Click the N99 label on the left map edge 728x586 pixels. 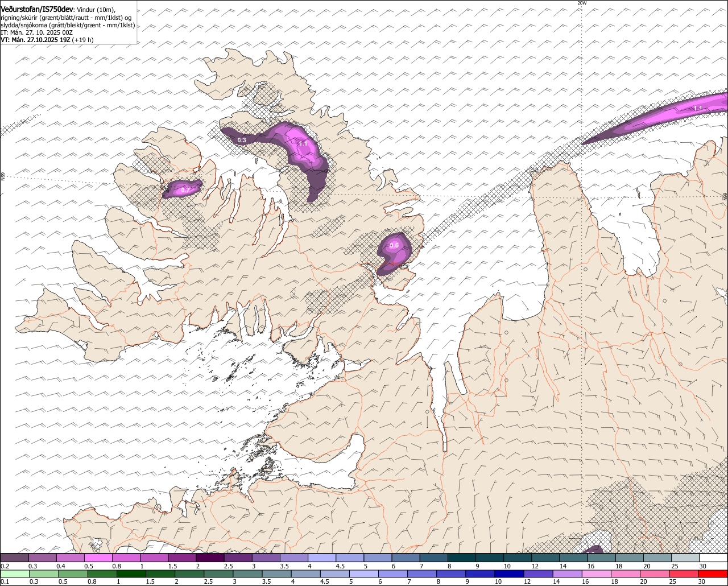[3, 177]
